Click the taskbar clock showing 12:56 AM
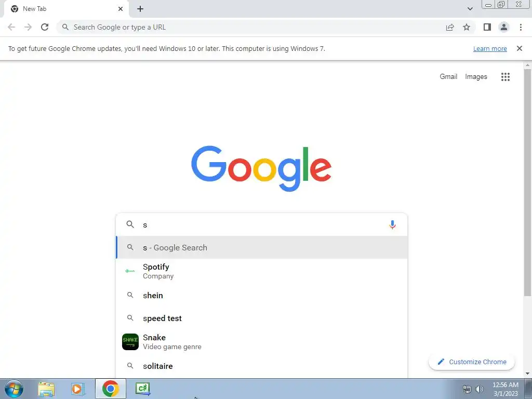 (x=505, y=389)
